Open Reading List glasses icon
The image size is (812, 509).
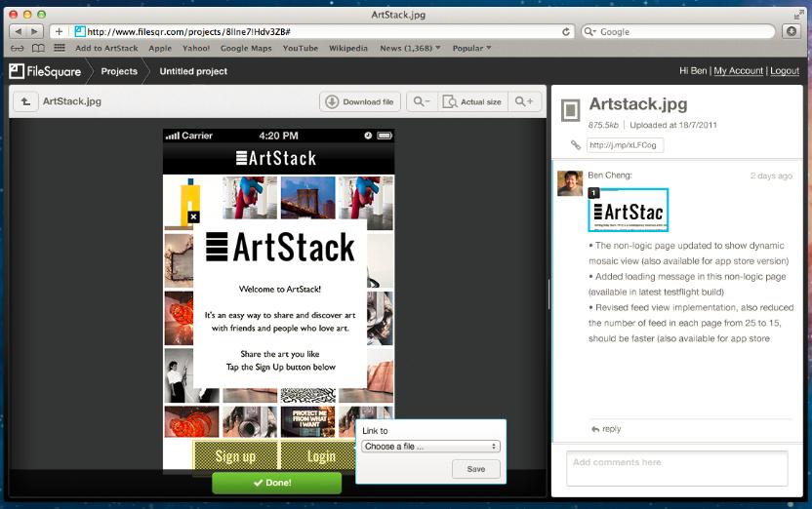[18, 48]
